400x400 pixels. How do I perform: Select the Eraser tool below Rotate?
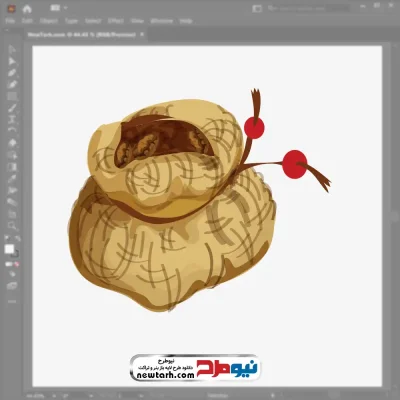(12, 143)
